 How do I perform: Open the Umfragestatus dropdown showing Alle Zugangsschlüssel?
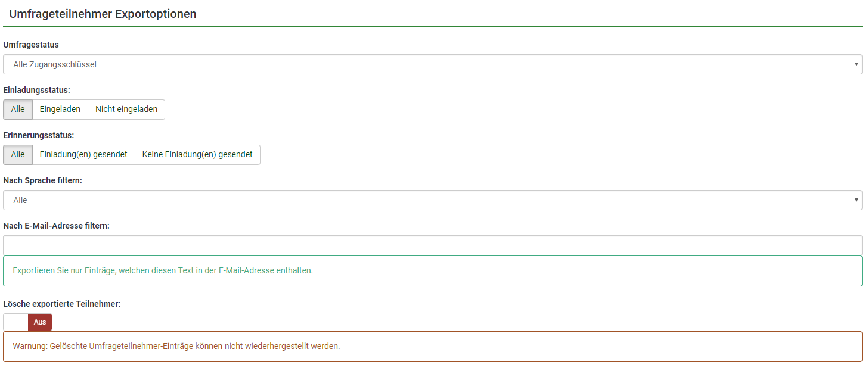click(x=417, y=64)
